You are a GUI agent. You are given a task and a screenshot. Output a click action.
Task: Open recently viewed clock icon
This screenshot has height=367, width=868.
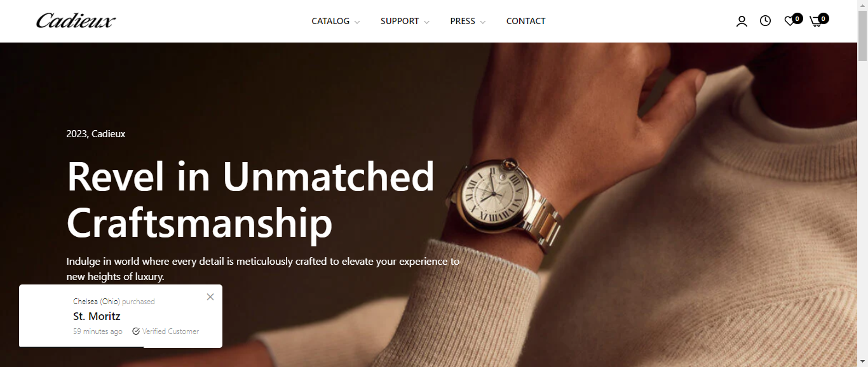(x=766, y=21)
